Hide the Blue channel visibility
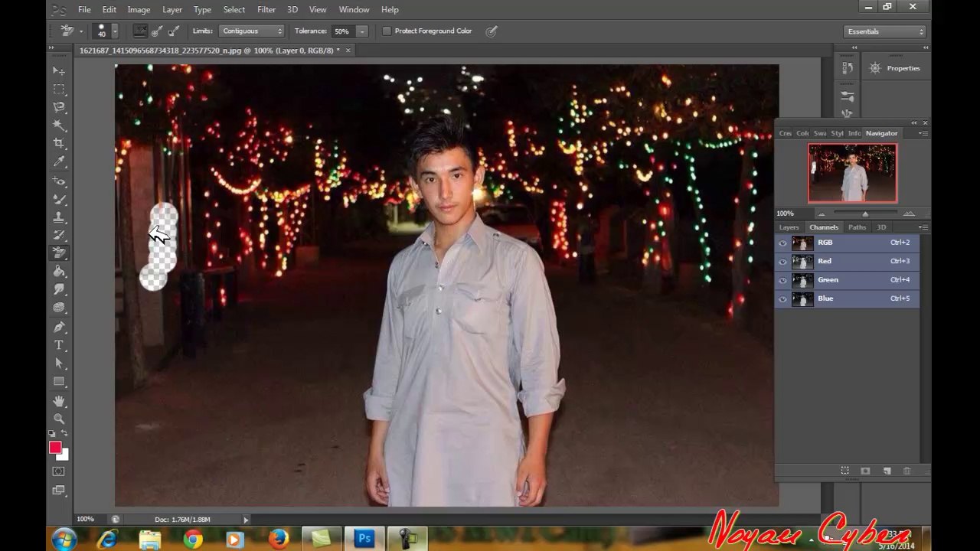The height and width of the screenshot is (551, 980). pos(782,299)
